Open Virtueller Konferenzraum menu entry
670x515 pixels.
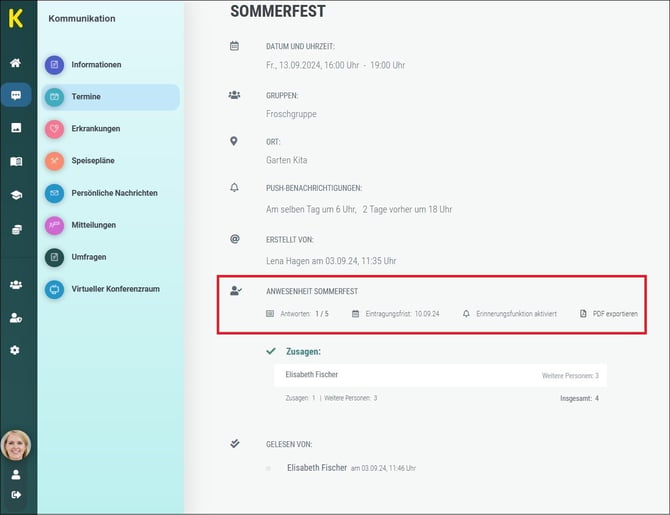tap(110, 289)
